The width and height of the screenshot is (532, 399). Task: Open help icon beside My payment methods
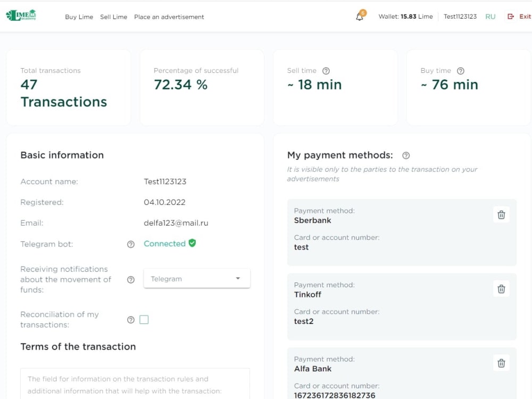tap(406, 155)
